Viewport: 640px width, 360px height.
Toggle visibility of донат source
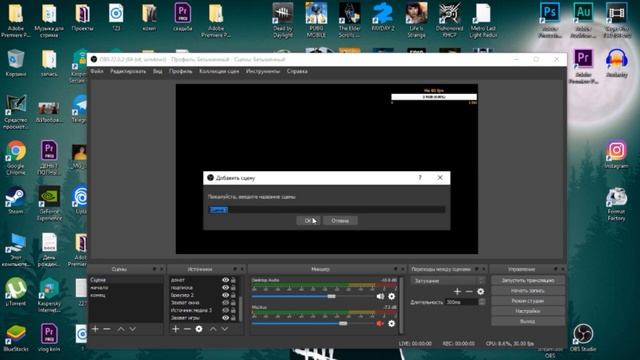pyautogui.click(x=225, y=280)
